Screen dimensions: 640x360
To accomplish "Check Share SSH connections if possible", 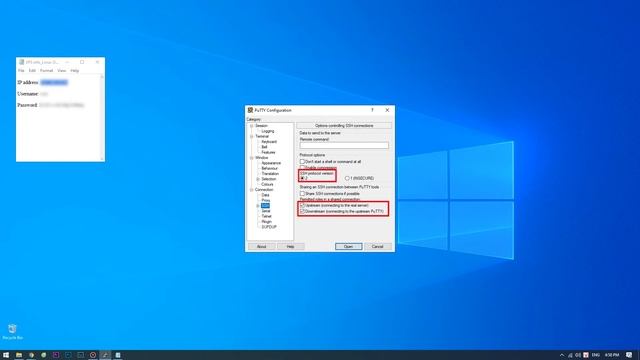I will coord(330,193).
